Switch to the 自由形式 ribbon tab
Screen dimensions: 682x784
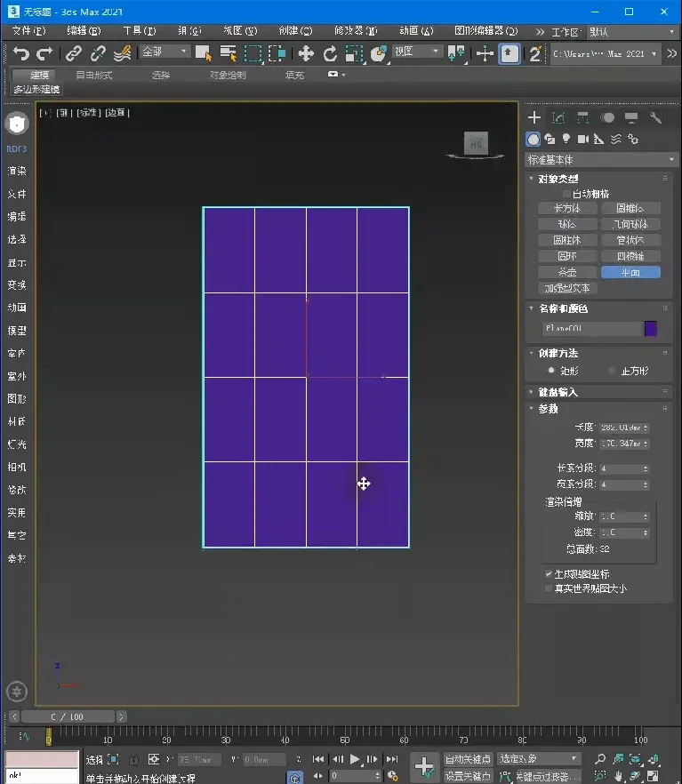[94, 76]
